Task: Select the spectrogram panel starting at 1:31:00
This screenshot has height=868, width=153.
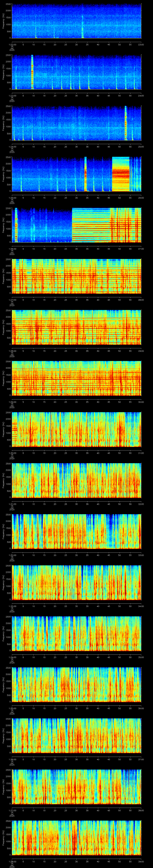Action: point(77,481)
